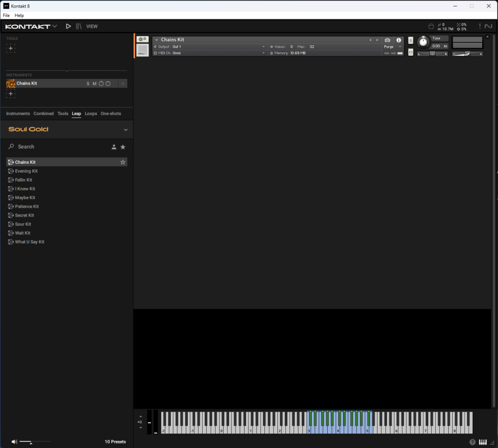Add a new tool in TOOLS section
This screenshot has height=448, width=498.
(x=10, y=48)
